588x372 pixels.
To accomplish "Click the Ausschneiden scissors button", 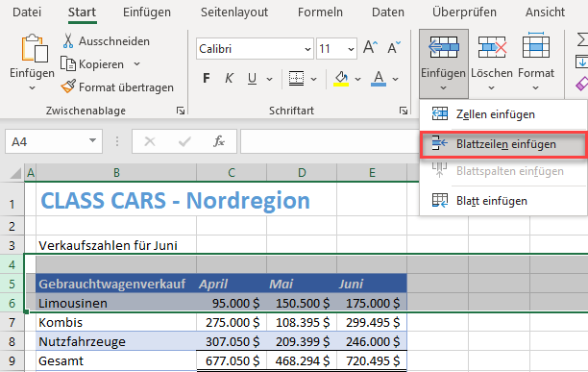I will pos(106,41).
